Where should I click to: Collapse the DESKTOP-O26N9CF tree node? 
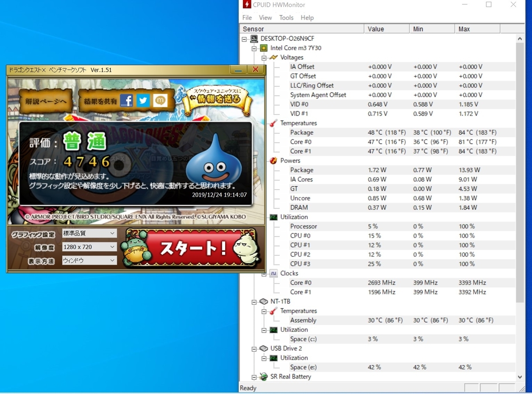click(244, 39)
